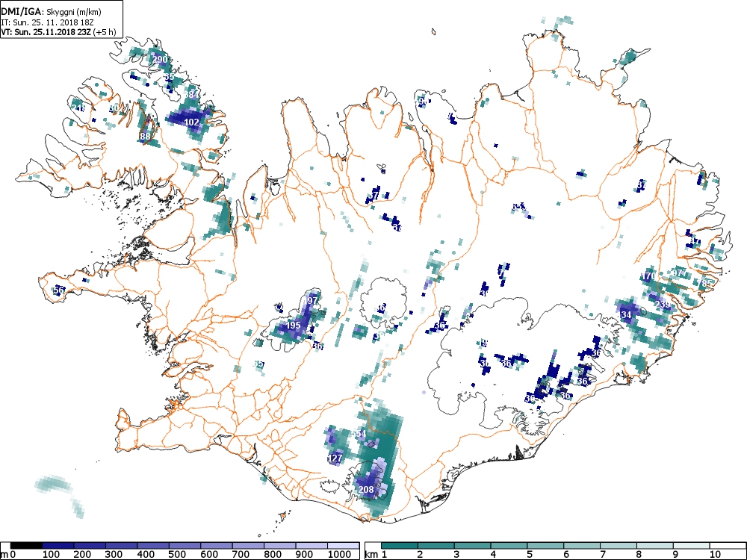The width and height of the screenshot is (747, 560).
Task: Click the '2' tick on the kilometer scale
Action: point(420,555)
